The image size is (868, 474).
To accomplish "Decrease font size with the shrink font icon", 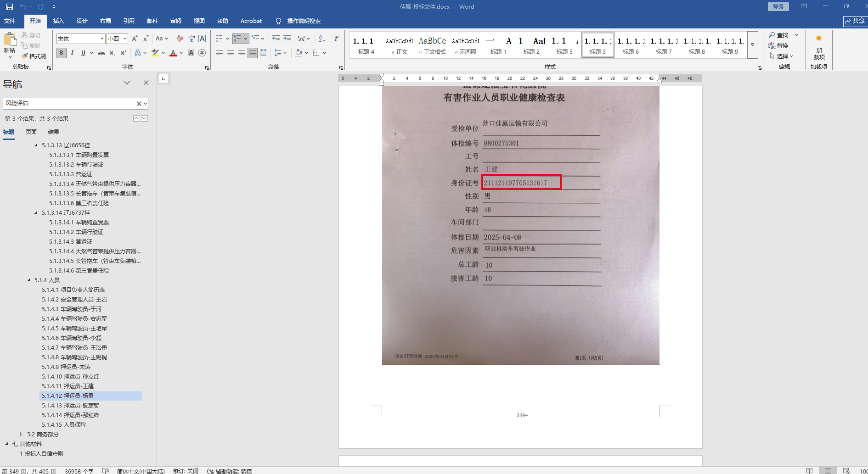I will (146, 39).
